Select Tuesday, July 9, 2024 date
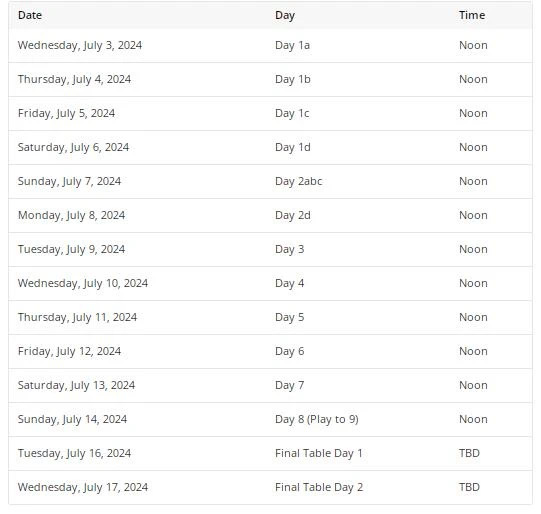 (71, 249)
